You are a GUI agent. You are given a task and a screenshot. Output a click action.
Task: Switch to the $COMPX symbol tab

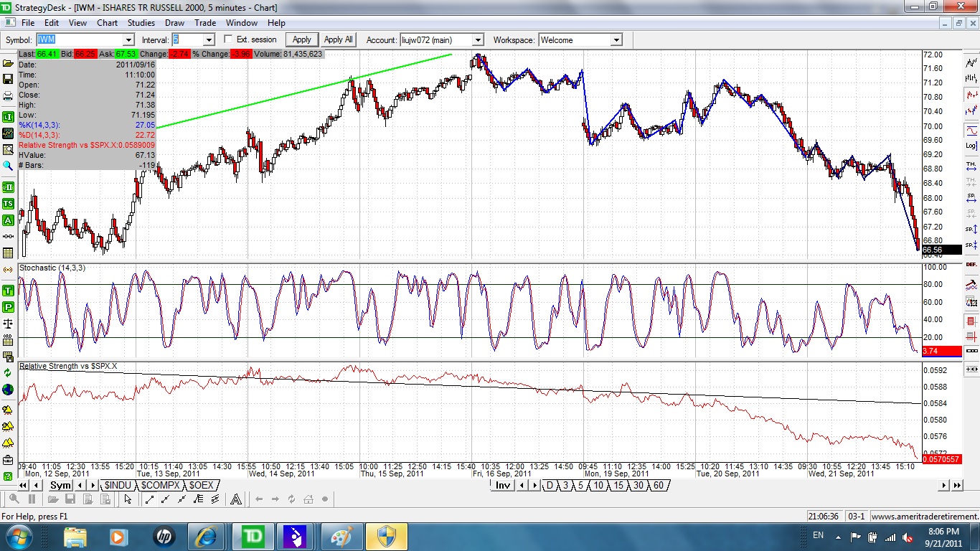(160, 486)
